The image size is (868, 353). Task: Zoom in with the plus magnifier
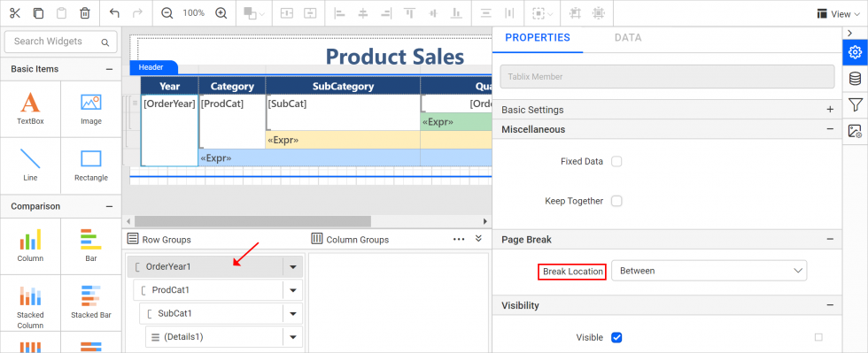click(221, 12)
